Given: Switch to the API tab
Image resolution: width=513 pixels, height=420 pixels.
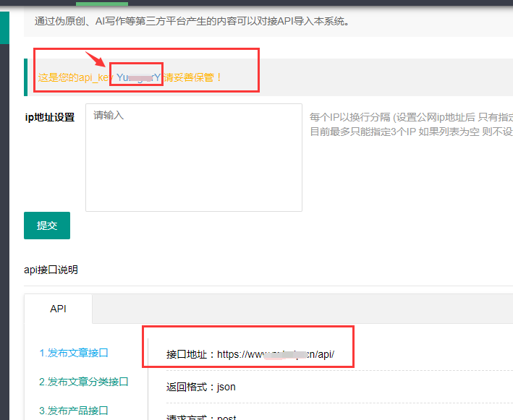Looking at the screenshot, I should click(x=58, y=309).
